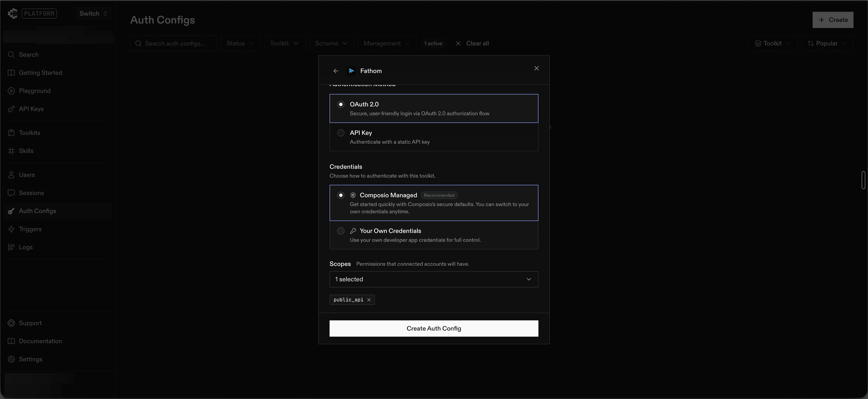
Task: Click the Sessions chat icon
Action: (12, 193)
